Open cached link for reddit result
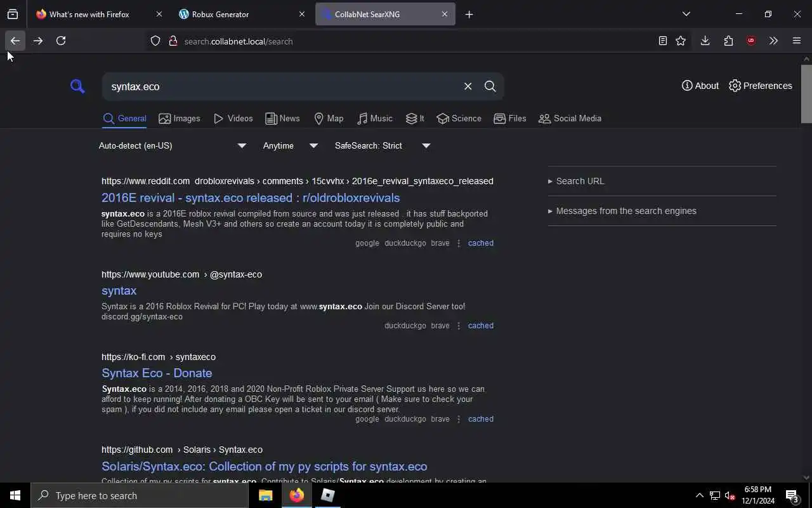This screenshot has height=508, width=812. tap(480, 243)
